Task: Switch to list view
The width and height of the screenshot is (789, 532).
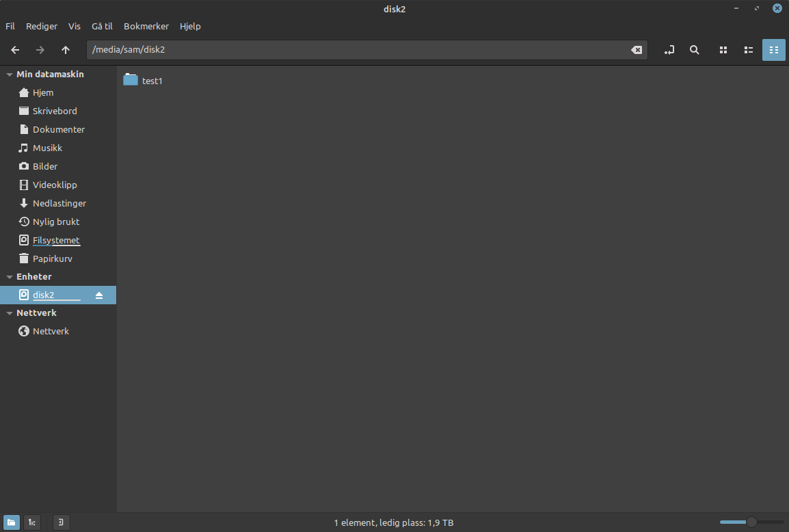Action: click(x=749, y=50)
